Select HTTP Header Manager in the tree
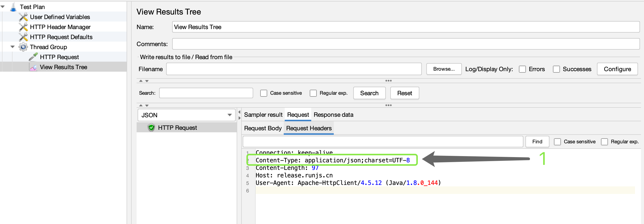Image resolution: width=644 pixels, height=224 pixels. [60, 27]
